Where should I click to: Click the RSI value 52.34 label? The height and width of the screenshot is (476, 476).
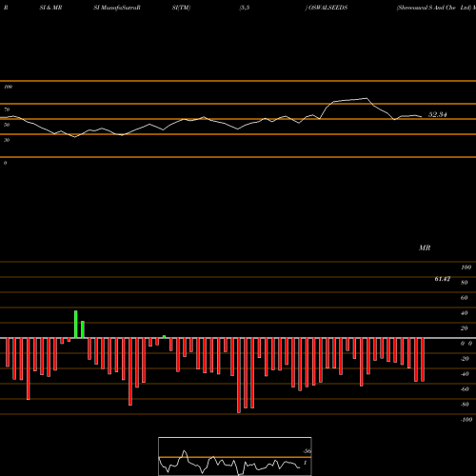pos(438,114)
